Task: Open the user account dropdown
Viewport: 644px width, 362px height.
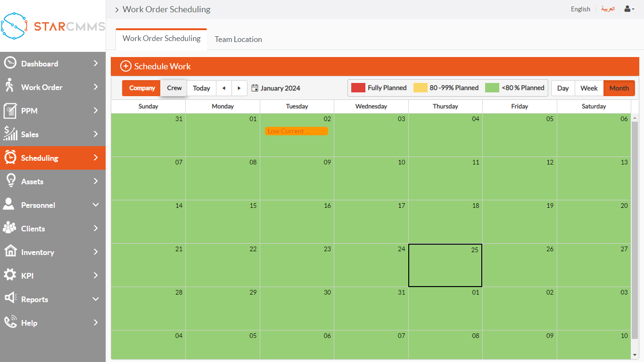Action: point(629,9)
